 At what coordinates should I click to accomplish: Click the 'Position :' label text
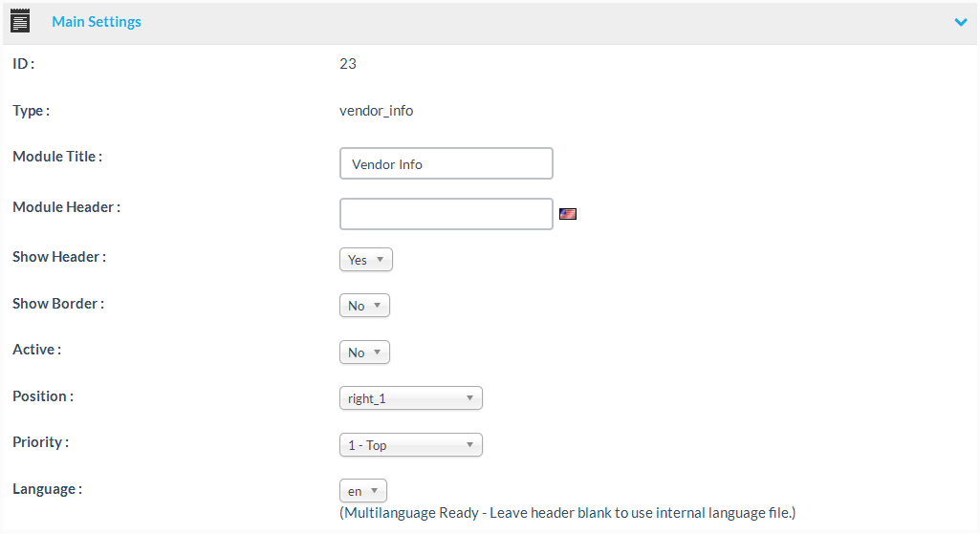(x=42, y=396)
